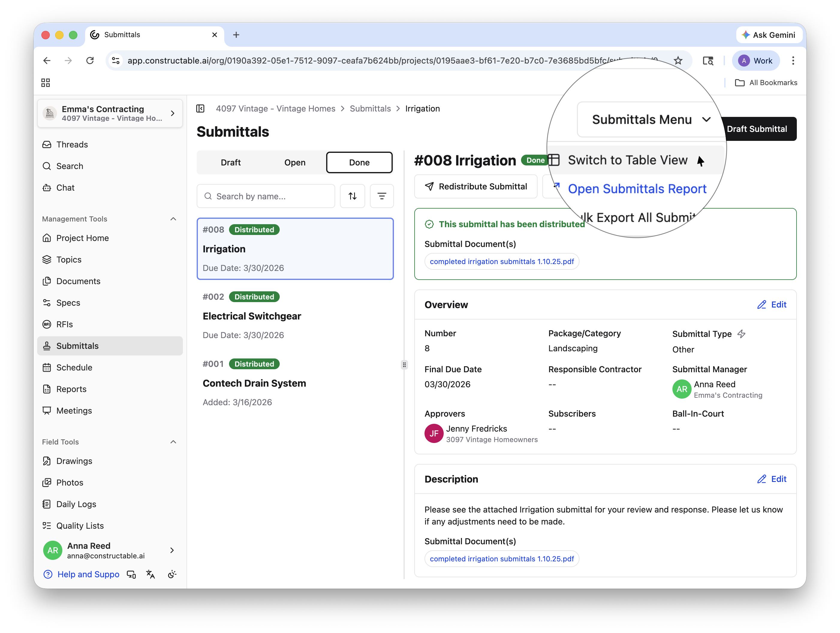
Task: Open the Submittals Menu dropdown
Action: pyautogui.click(x=651, y=119)
